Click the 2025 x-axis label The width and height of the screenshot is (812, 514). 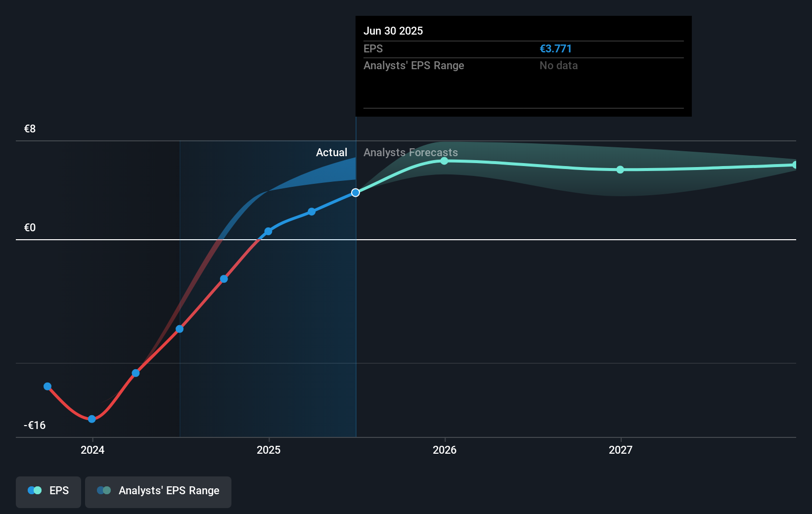pyautogui.click(x=269, y=450)
